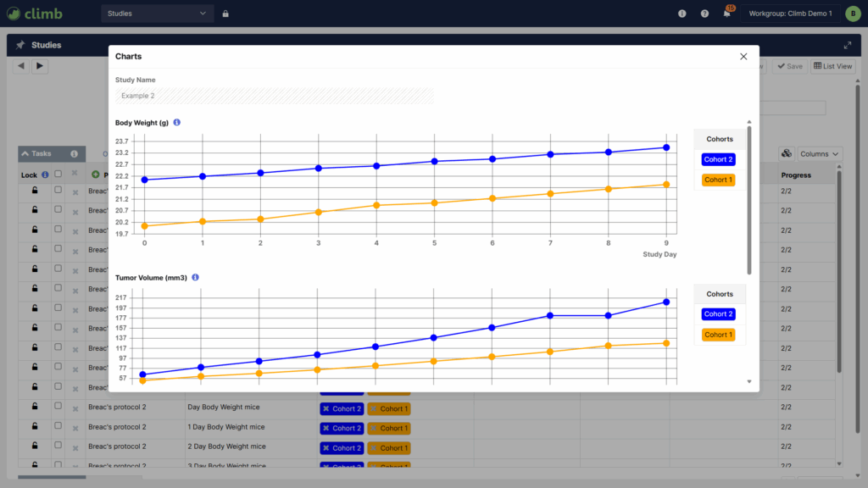Screen dimensions: 868x488
Task: Open the Columns dropdown
Action: pyautogui.click(x=820, y=153)
